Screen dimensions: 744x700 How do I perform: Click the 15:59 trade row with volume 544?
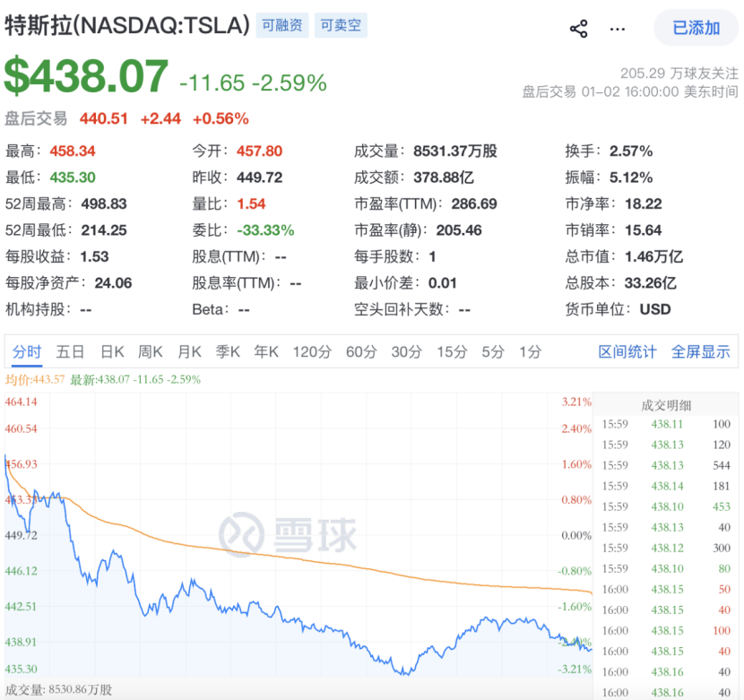[x=666, y=465]
